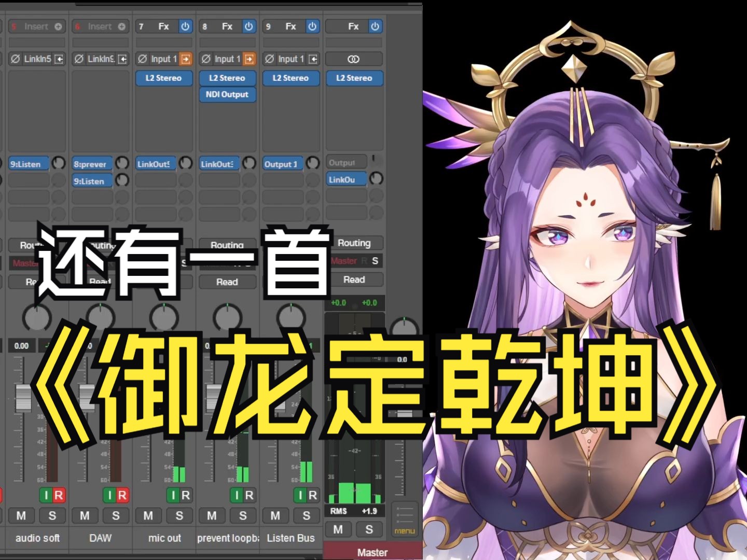Click the pan knob on Listen Bus channel

pos(291,317)
